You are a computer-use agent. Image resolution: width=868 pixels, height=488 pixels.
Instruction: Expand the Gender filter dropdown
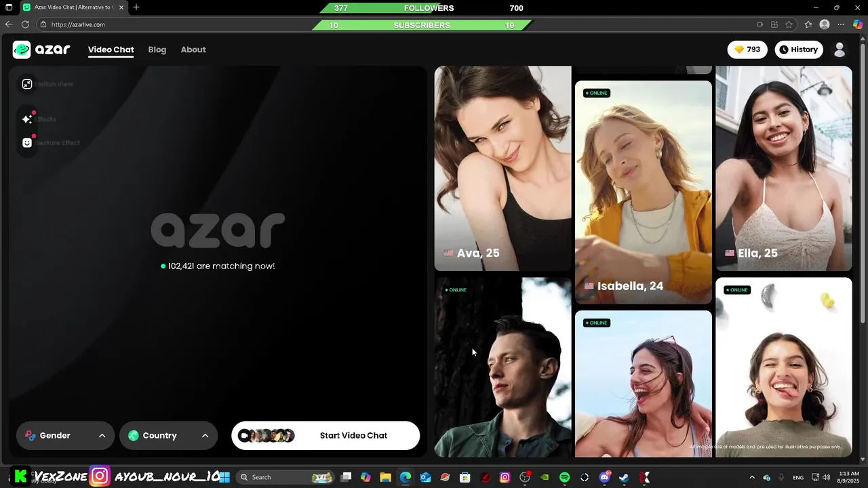point(65,436)
